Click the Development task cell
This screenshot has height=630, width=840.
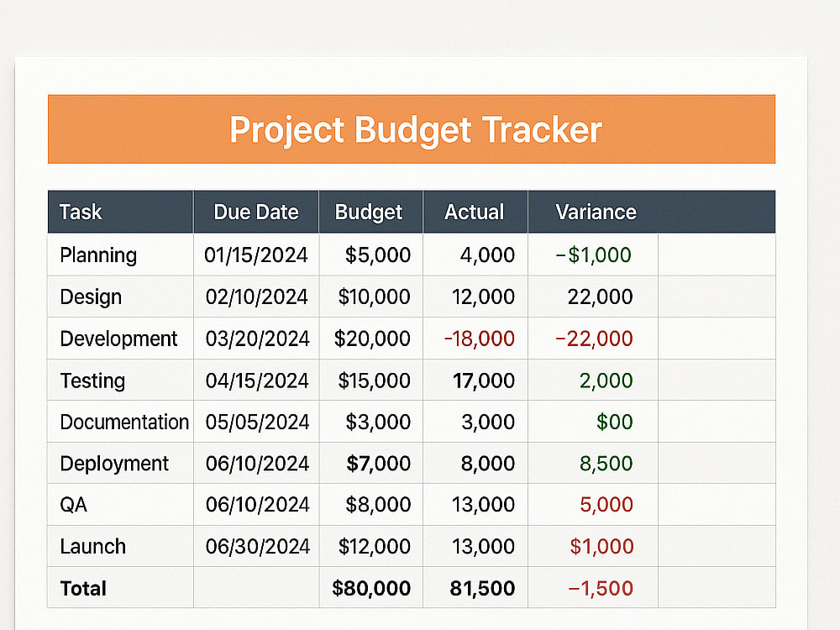coord(120,338)
